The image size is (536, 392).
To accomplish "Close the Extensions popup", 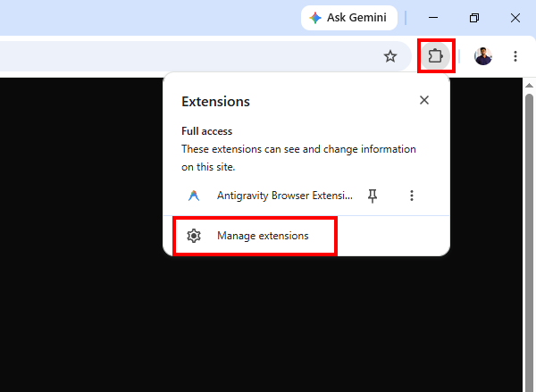I will pos(424,100).
